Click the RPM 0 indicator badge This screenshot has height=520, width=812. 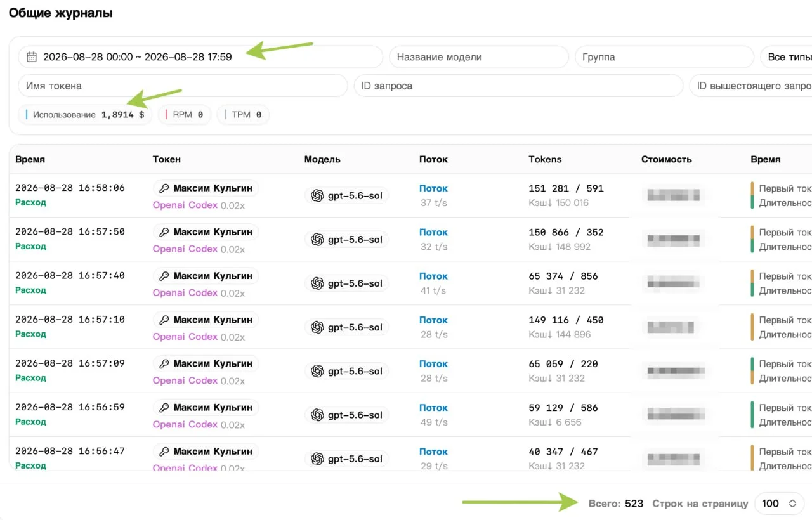185,115
